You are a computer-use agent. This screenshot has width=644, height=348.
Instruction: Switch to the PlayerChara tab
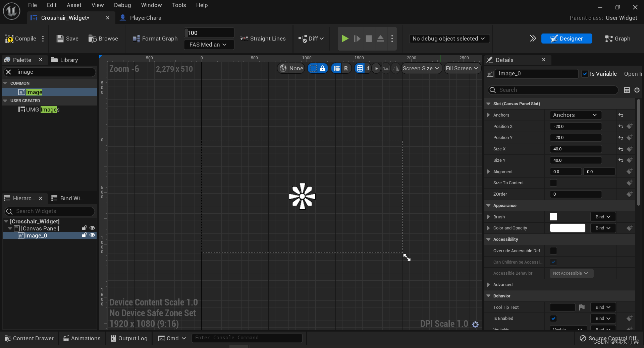[145, 18]
